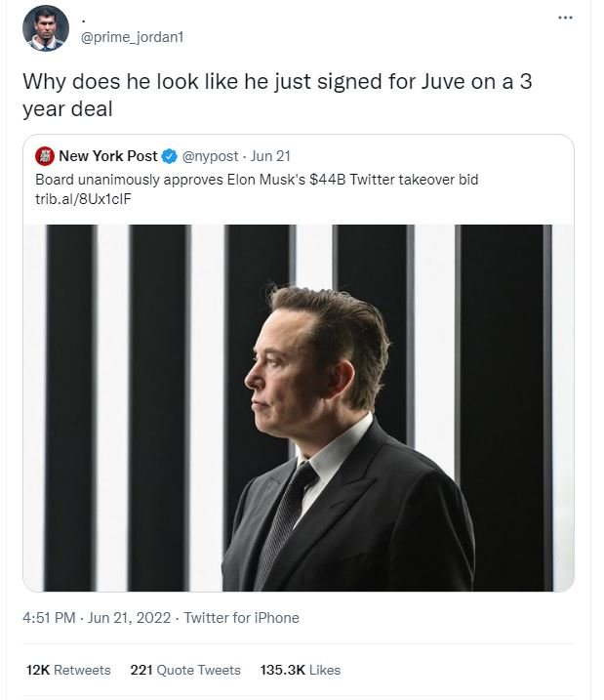Click the quoted tweet's Jun 21 date

(x=270, y=156)
